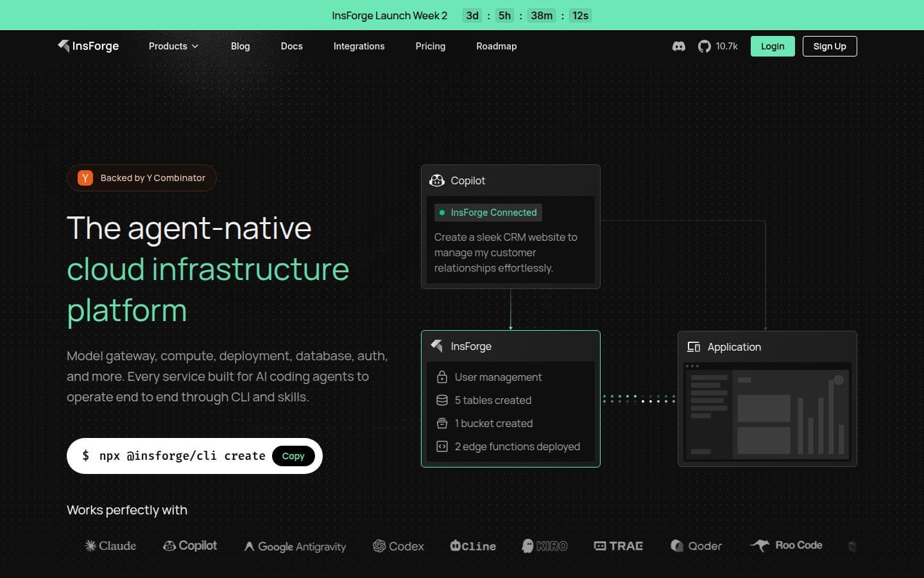Viewport: 924px width, 578px height.
Task: Click the InsForge logo in the navbar
Action: 89,46
